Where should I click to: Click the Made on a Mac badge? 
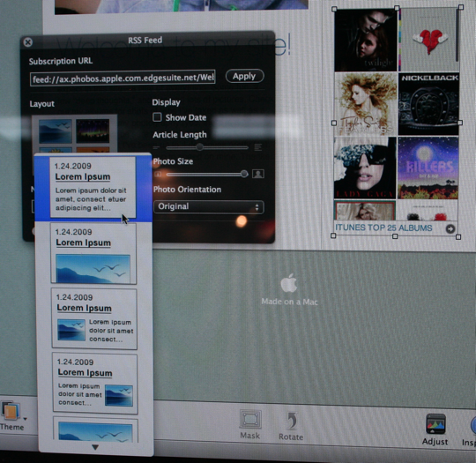(x=289, y=289)
